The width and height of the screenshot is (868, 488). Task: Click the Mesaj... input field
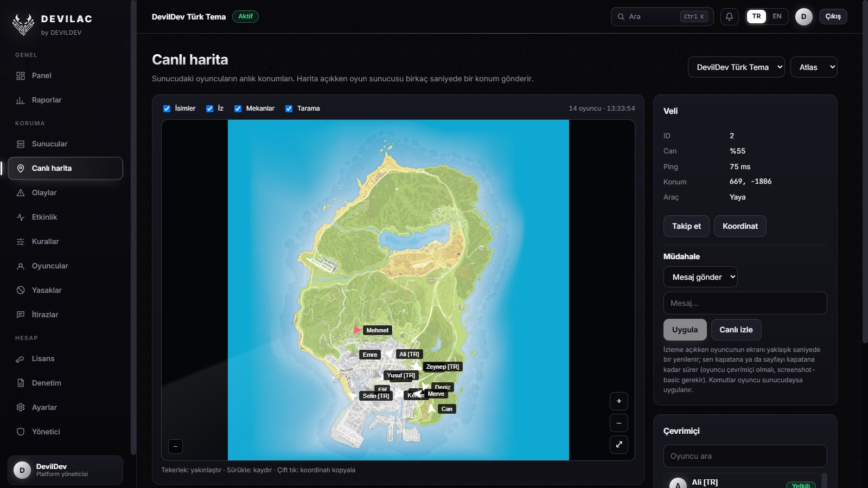[x=745, y=303]
